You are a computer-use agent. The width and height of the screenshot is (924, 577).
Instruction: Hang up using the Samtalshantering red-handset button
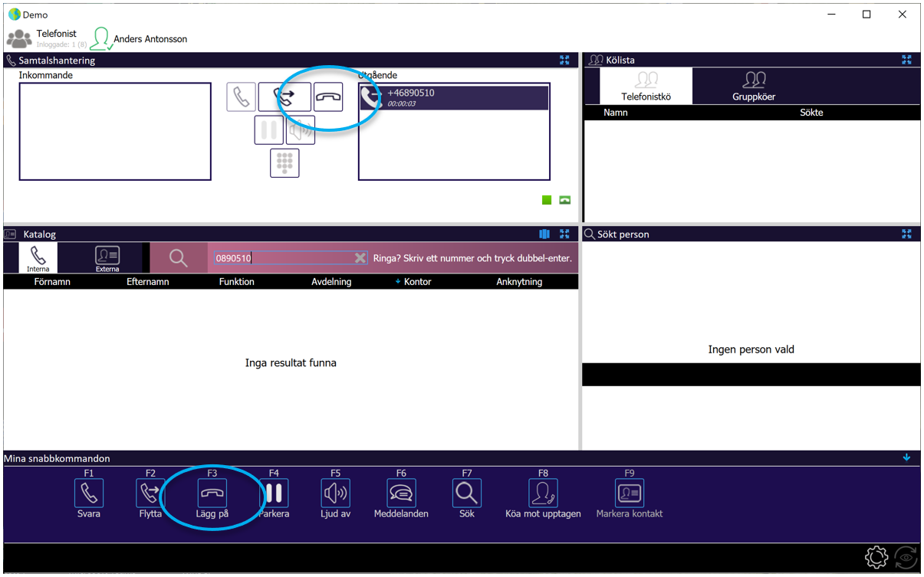328,97
